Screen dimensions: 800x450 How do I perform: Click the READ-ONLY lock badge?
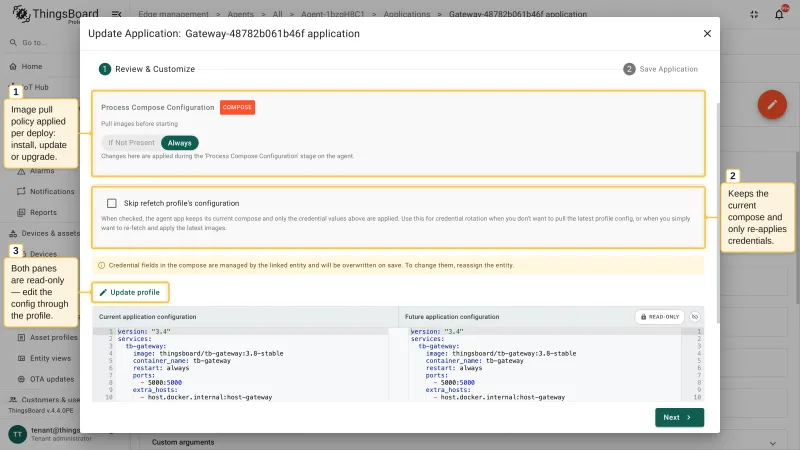click(660, 317)
